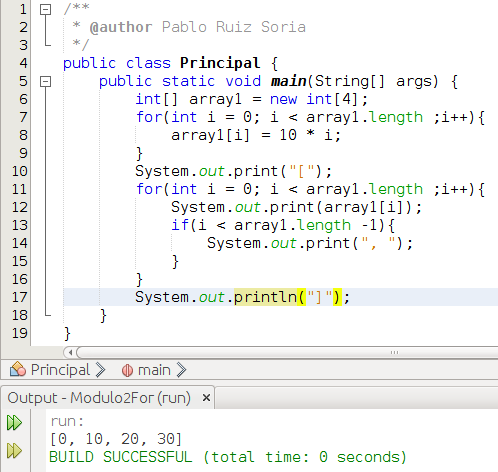Click the lower yellow-green re-run icon in Output
Image resolution: width=498 pixels, height=472 pixels.
click(14, 451)
